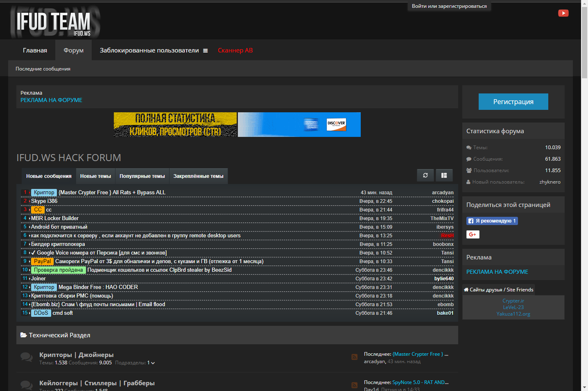
Task: View the newest user zhyknero's profile
Action: [550, 182]
